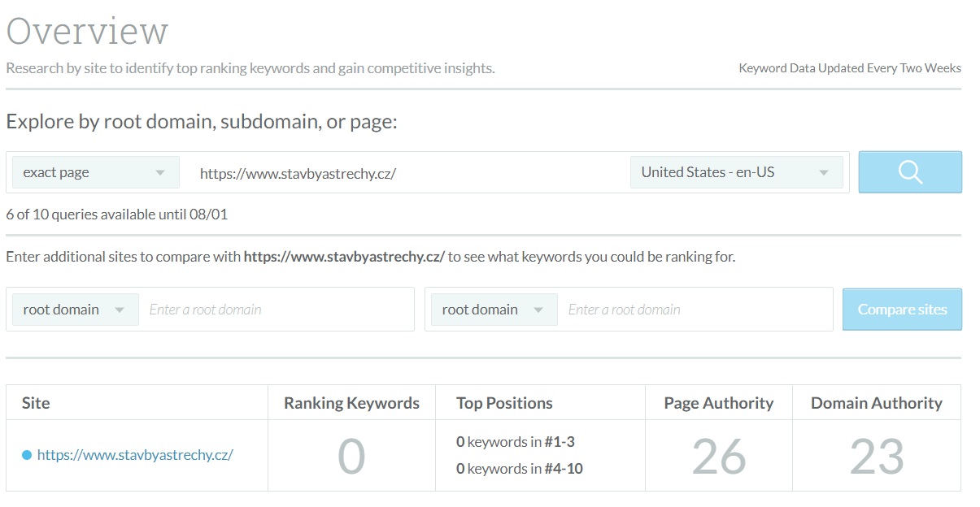Focus the first "Enter a root domain" field
This screenshot has width=980, height=507.
point(277,310)
